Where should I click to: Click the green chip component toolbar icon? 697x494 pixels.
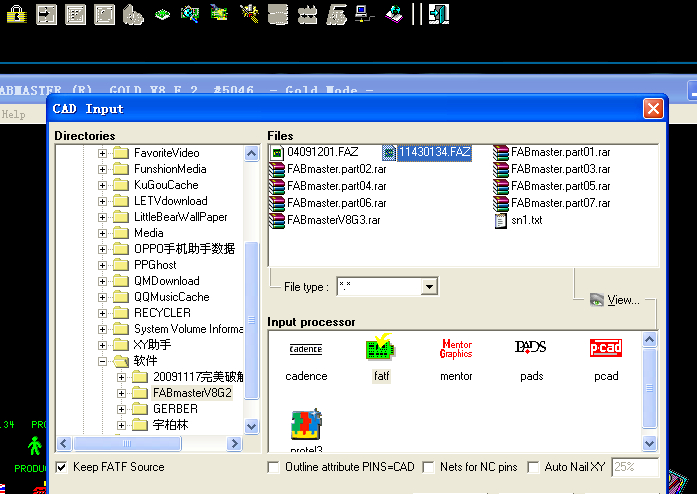163,15
